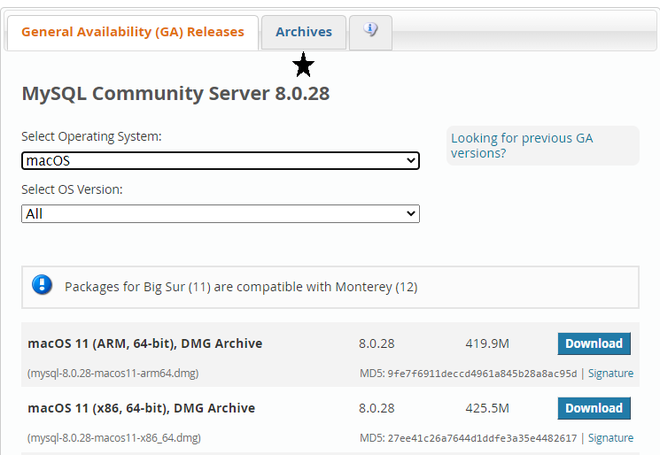Click the blue info icon in the Big Sur notice
This screenshot has width=660, height=455.
click(42, 286)
